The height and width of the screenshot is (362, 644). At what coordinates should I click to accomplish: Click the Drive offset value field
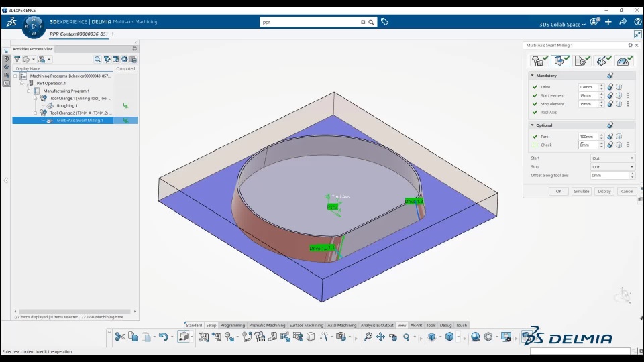pos(588,87)
